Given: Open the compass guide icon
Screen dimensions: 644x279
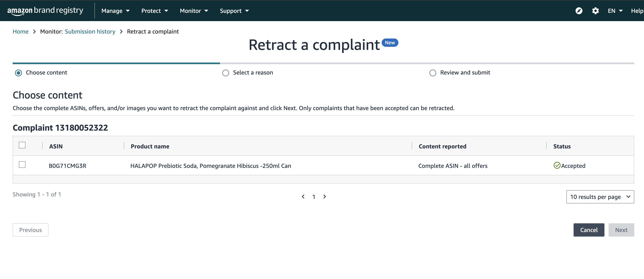Looking at the screenshot, I should (x=579, y=11).
